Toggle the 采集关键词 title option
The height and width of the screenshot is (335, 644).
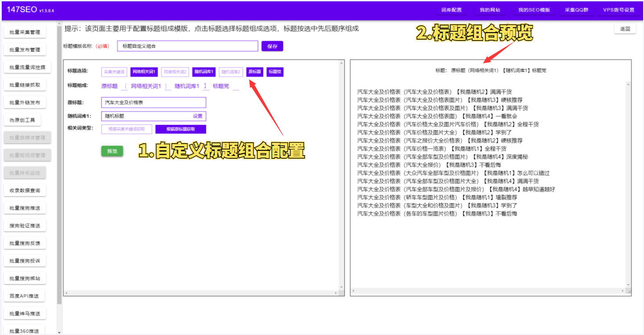click(115, 72)
